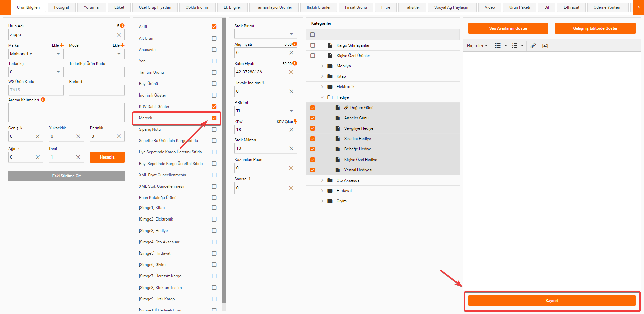Screen dimensions: 644x314
Task: Expand the Mobilya category
Action: pyautogui.click(x=322, y=66)
